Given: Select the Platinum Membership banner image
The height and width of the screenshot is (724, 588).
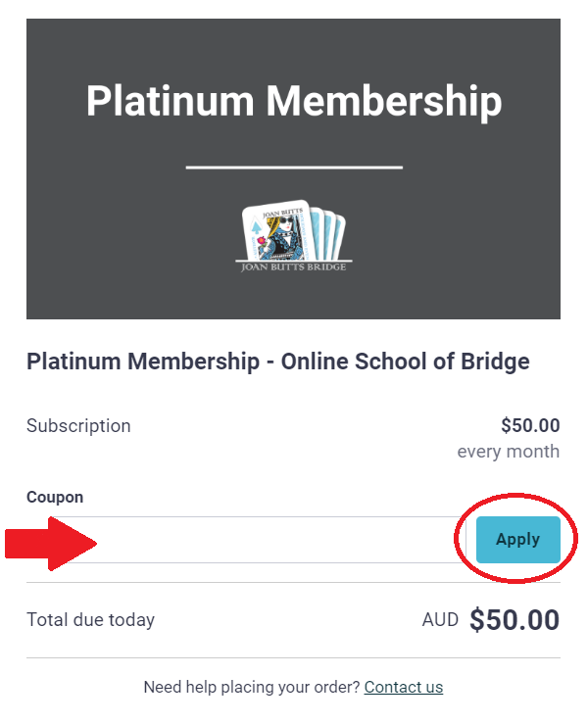Looking at the screenshot, I should [x=293, y=169].
